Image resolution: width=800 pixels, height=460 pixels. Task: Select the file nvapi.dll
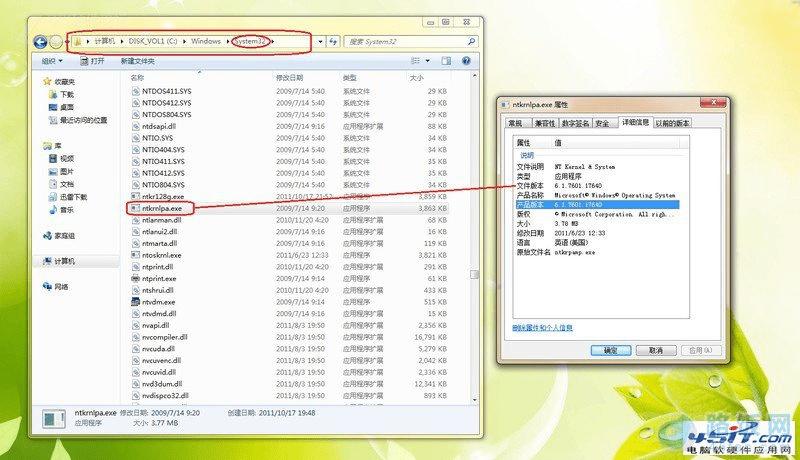[156, 325]
